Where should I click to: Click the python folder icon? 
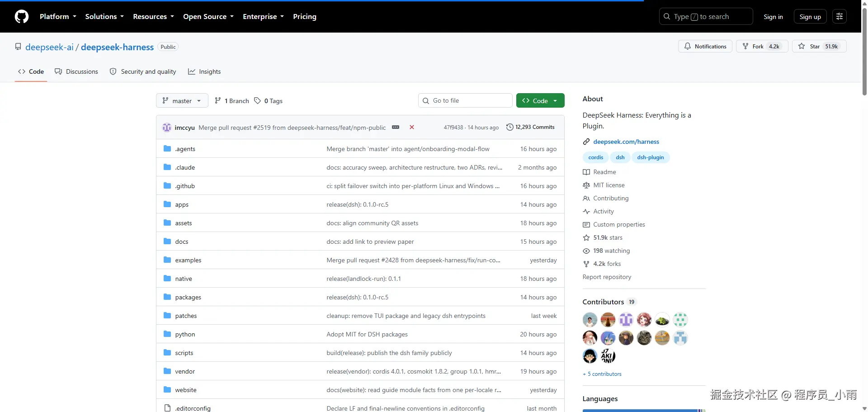pos(167,334)
